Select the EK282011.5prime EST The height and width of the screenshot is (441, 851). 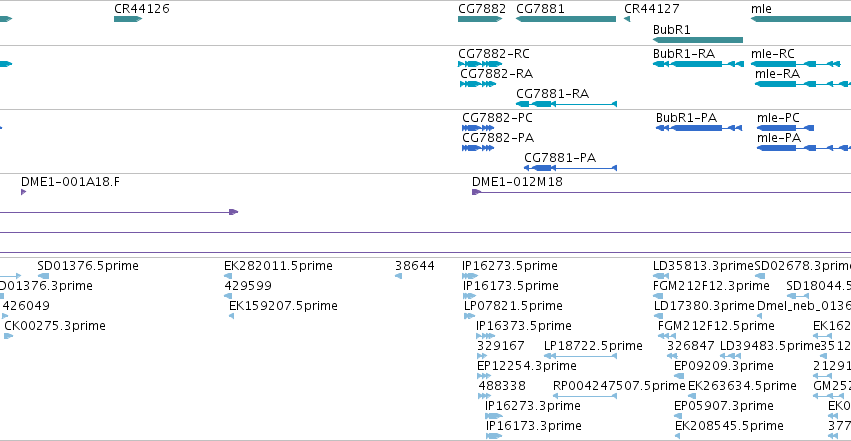[228, 276]
